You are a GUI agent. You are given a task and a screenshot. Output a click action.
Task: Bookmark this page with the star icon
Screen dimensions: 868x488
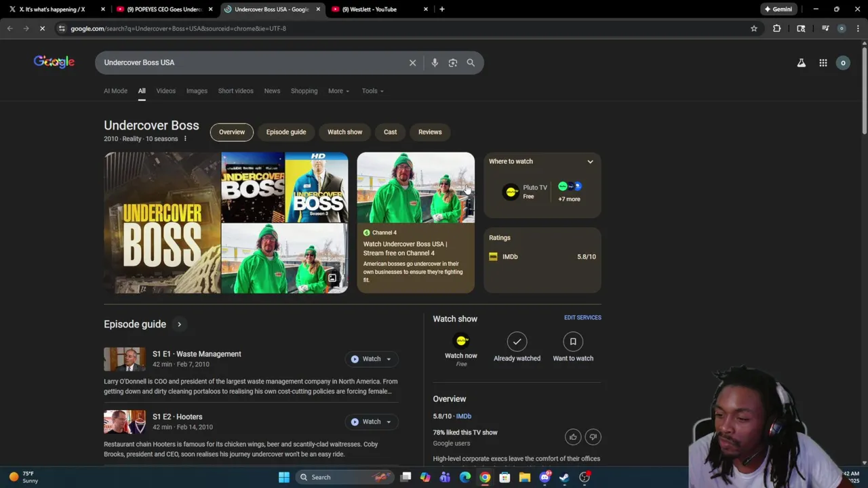[753, 28]
